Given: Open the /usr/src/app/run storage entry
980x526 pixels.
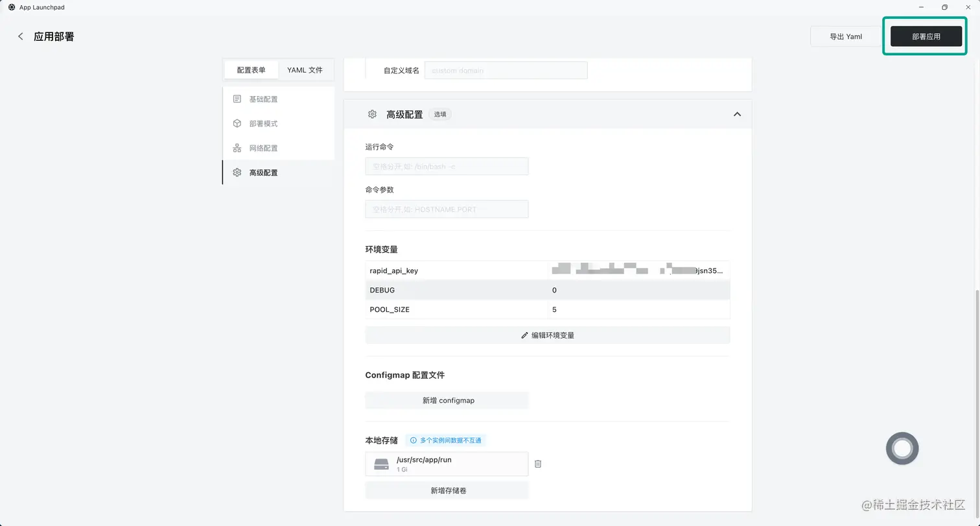Looking at the screenshot, I should pos(447,464).
